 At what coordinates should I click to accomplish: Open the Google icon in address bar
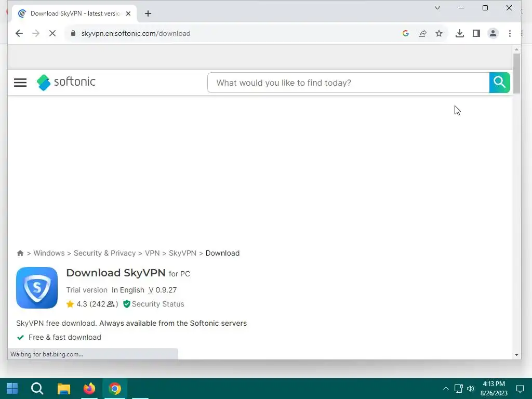pos(405,33)
